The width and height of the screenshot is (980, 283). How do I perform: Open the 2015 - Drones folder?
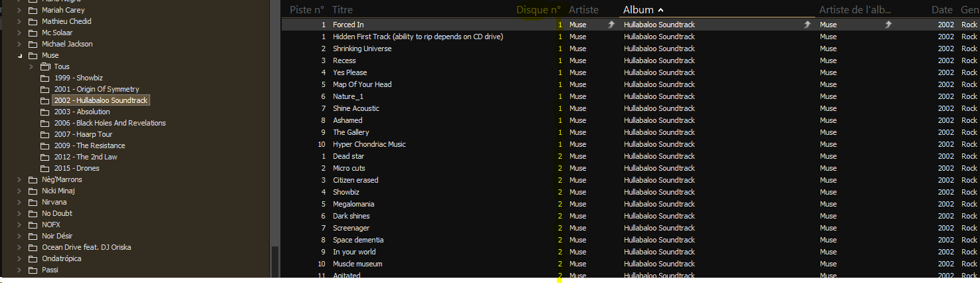77,168
